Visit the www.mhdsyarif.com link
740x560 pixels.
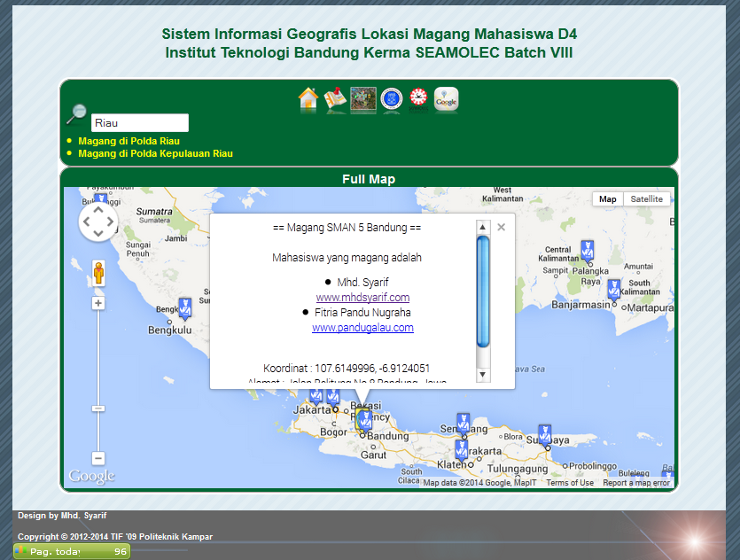tap(362, 298)
